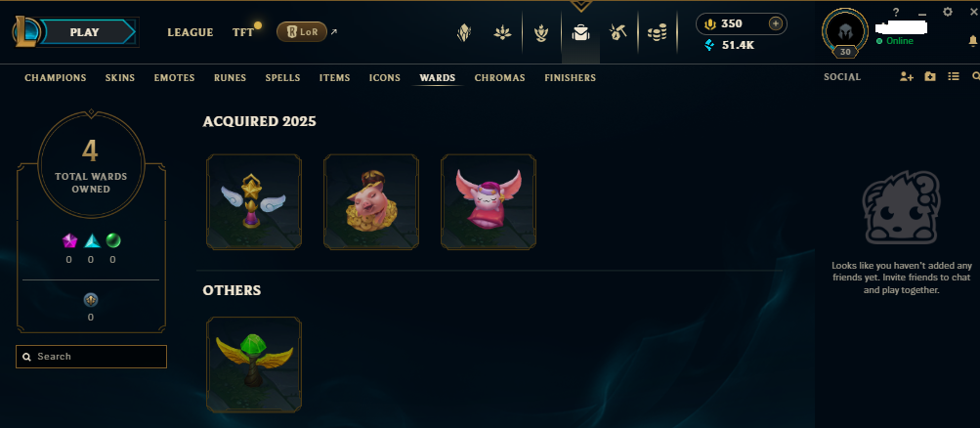980x428 pixels.
Task: Select the TFT menu item
Action: (243, 32)
